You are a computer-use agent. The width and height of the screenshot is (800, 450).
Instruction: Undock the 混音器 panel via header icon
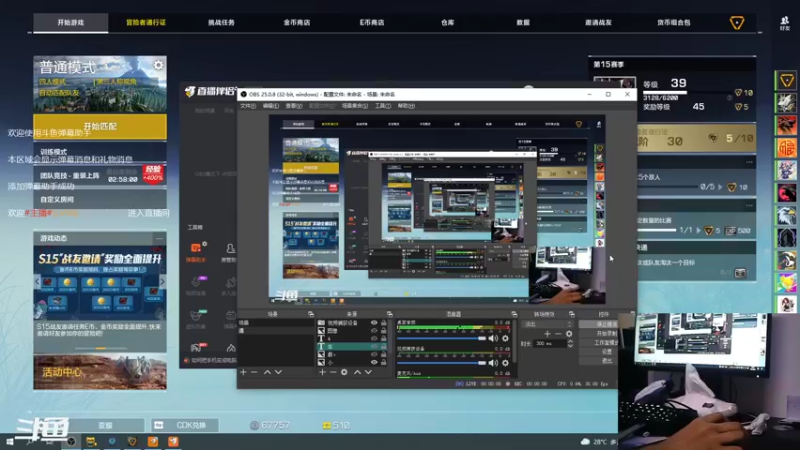pos(514,314)
